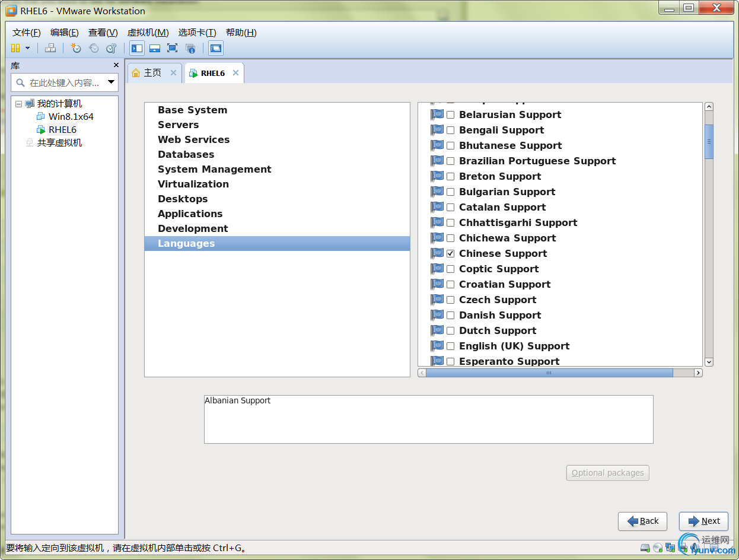The width and height of the screenshot is (739, 560).
Task: Open the 编辑(E) menu
Action: (x=65, y=33)
